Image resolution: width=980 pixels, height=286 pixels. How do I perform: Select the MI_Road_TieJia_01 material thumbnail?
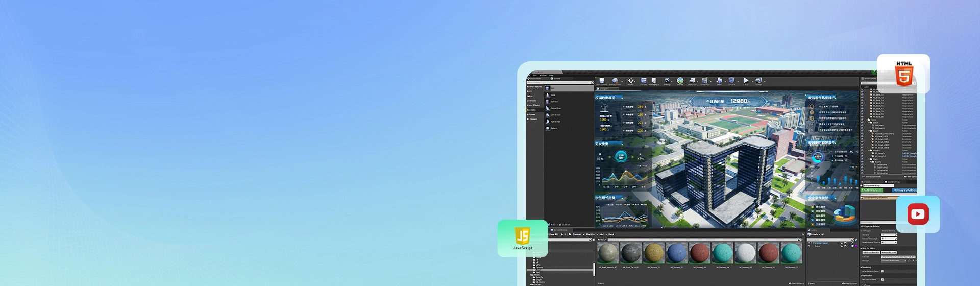[631, 253]
